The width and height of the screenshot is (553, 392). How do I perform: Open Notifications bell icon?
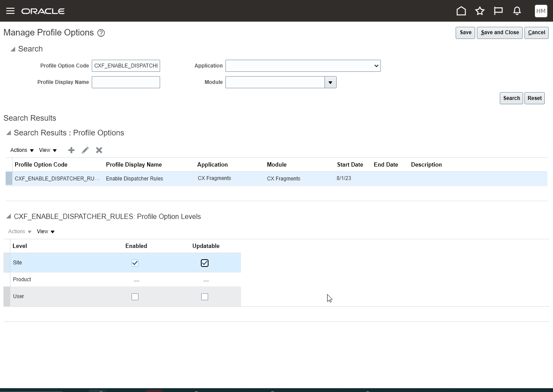517,11
